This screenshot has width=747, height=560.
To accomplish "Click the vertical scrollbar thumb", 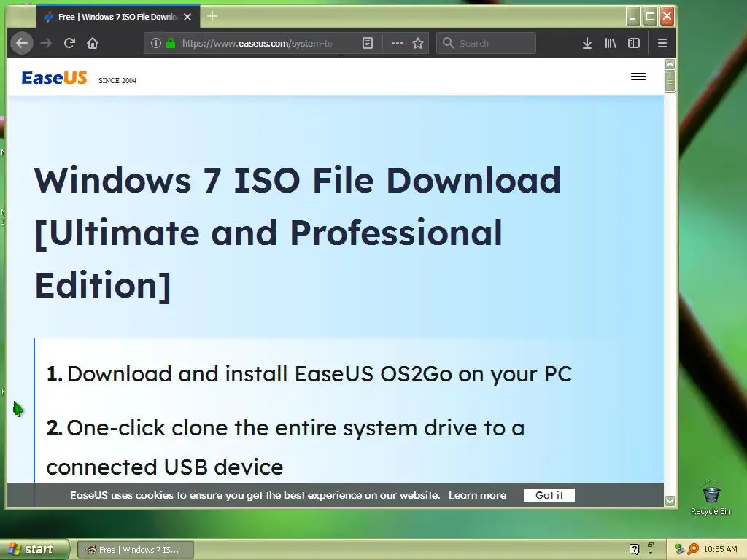I will pyautogui.click(x=670, y=81).
